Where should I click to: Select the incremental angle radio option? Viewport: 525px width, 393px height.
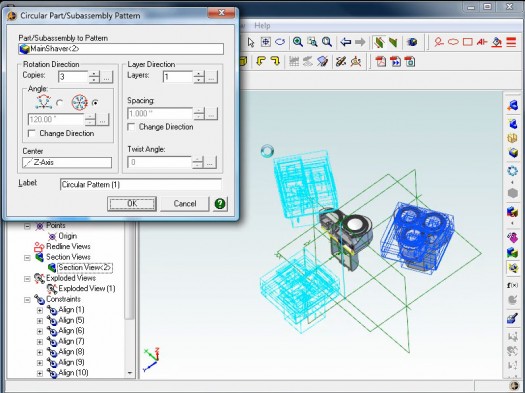60,103
